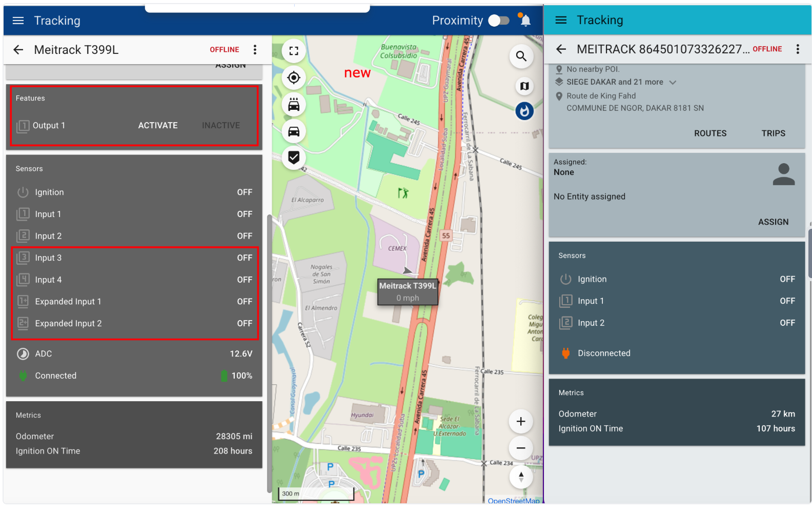The height and width of the screenshot is (511, 812).
Task: Center map on my location
Action: click(x=294, y=77)
